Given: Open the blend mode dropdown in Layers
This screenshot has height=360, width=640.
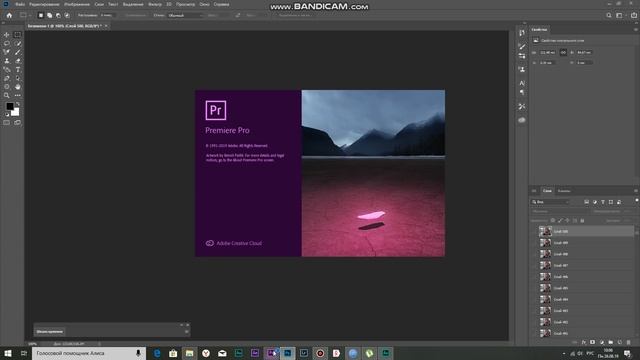Looking at the screenshot, I should [560, 211].
